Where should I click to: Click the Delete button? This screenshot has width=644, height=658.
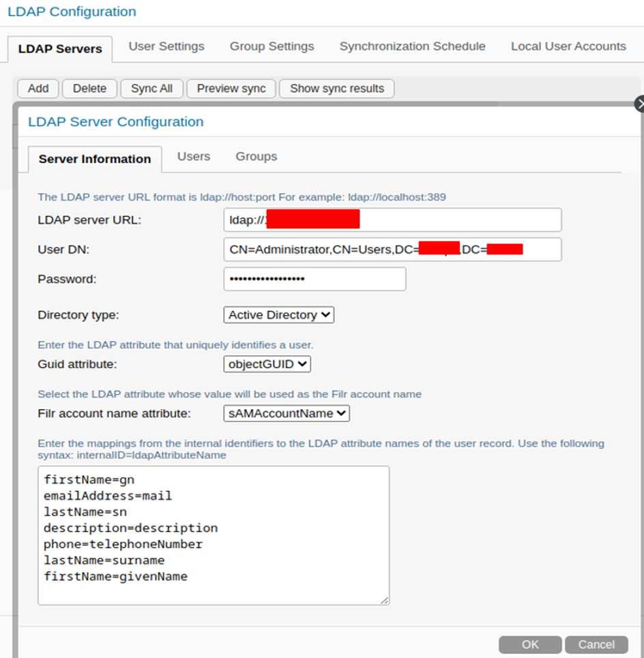(89, 89)
